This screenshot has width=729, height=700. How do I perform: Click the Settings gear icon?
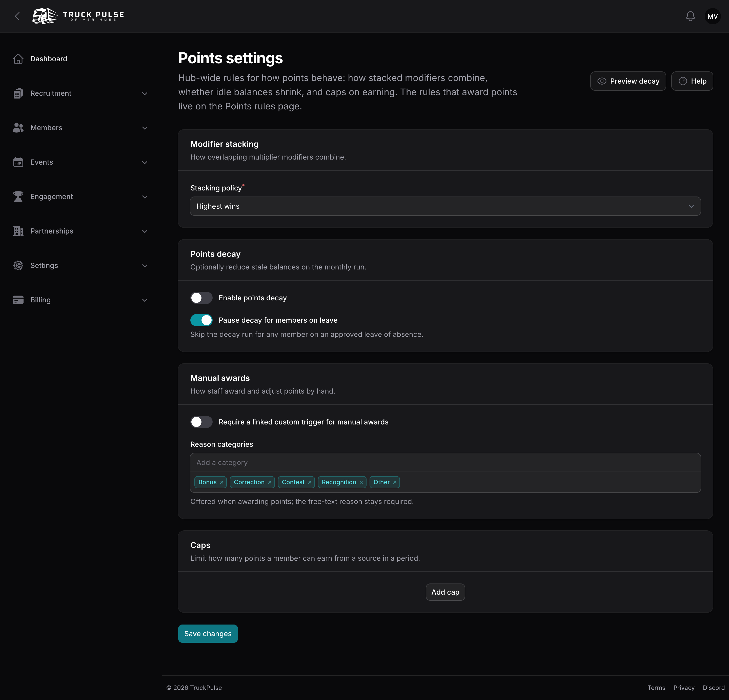(x=18, y=265)
